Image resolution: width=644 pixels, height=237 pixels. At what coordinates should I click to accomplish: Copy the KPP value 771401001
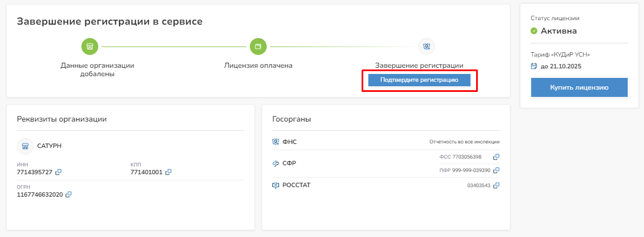tap(168, 172)
